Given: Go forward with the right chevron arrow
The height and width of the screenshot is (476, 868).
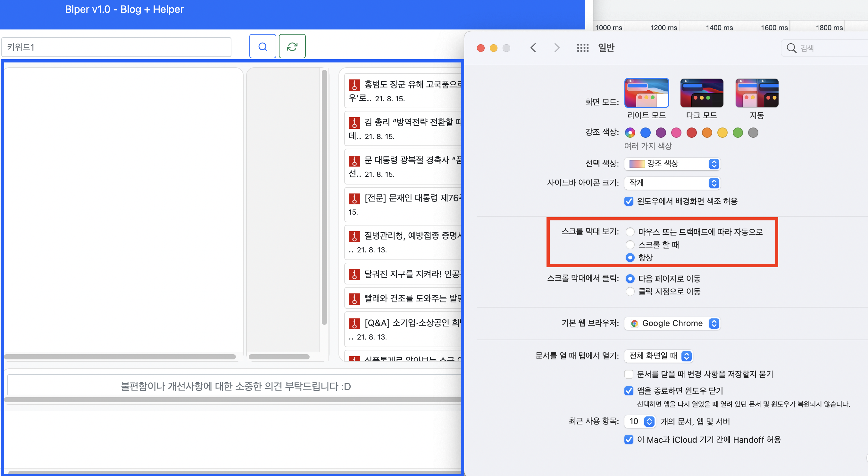Looking at the screenshot, I should [x=557, y=48].
